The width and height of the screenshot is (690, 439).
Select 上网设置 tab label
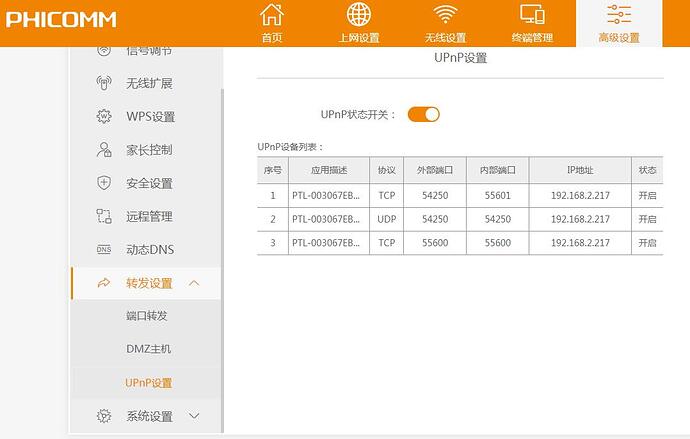tap(359, 38)
